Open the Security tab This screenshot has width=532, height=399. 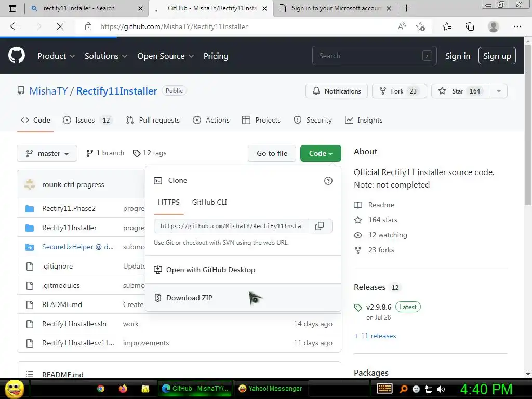pos(313,120)
